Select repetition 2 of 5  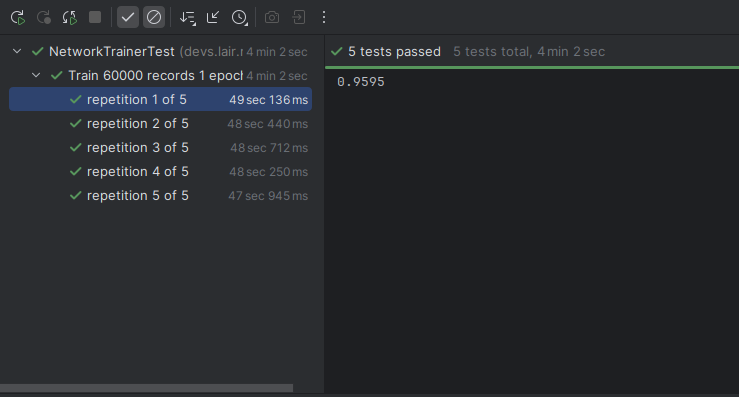point(160,124)
